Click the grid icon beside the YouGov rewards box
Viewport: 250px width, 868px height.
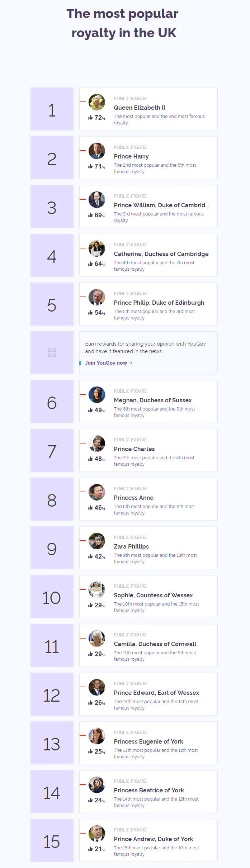(52, 353)
